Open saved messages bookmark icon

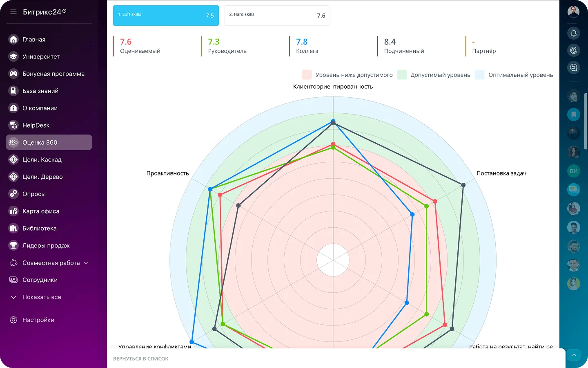click(x=574, y=114)
